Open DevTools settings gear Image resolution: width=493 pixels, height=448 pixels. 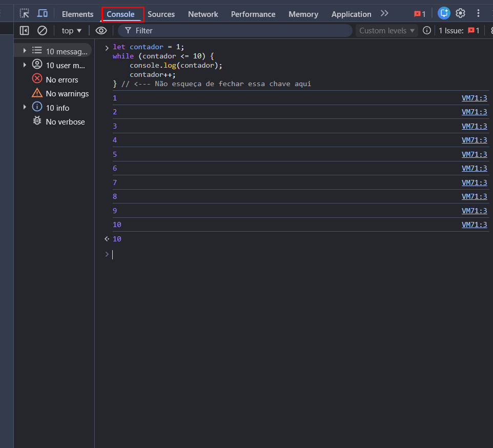[461, 14]
